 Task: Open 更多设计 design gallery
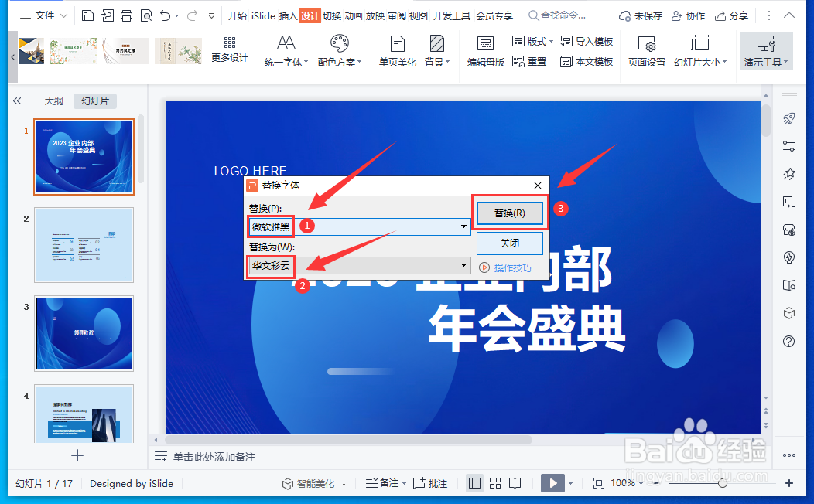[230, 49]
